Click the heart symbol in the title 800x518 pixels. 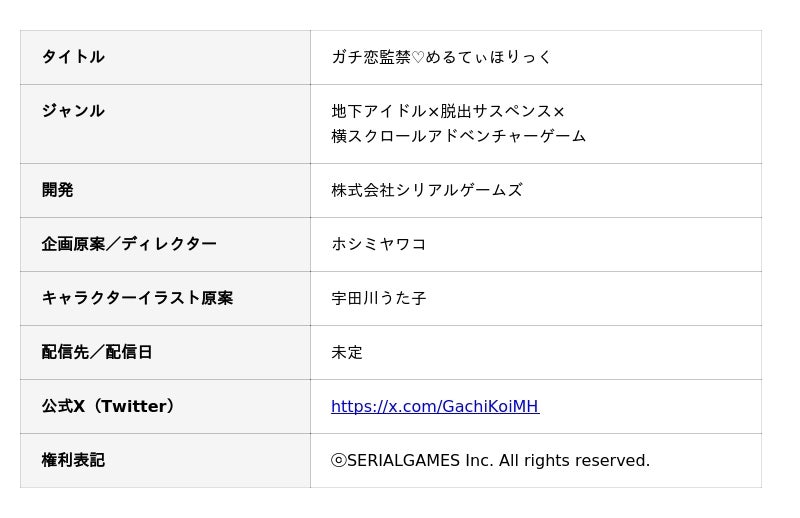coord(418,58)
